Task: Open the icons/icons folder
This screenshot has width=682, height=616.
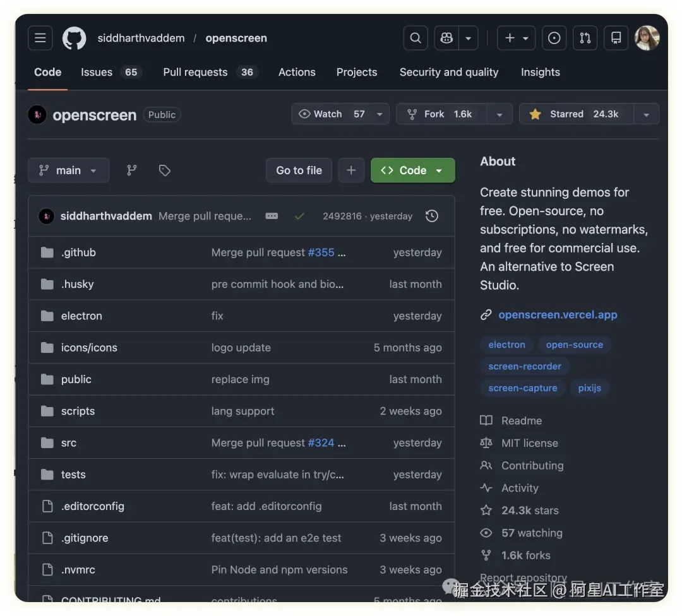Action: pos(89,348)
